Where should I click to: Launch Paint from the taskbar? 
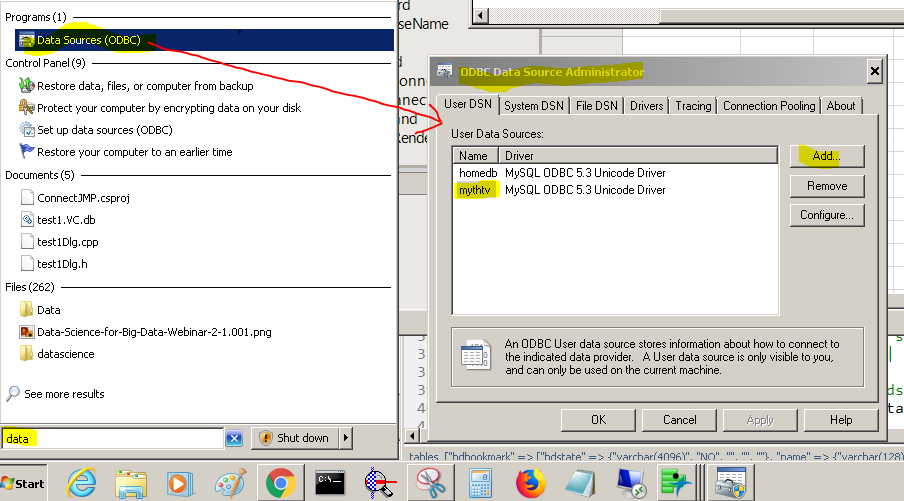pos(231,483)
